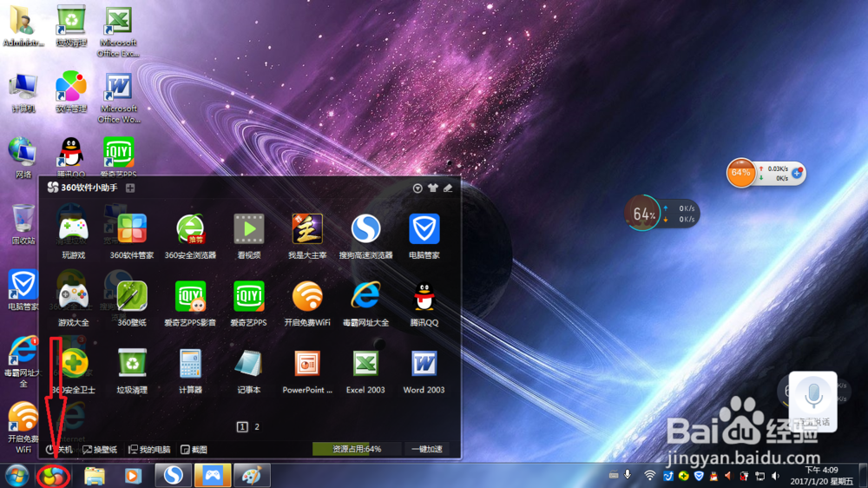Open the Windows Start button

tap(16, 476)
